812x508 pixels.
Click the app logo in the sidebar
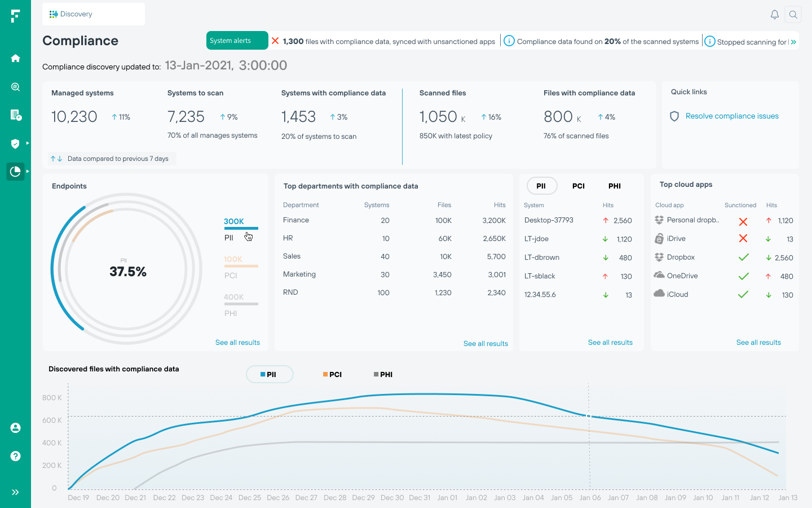point(15,16)
